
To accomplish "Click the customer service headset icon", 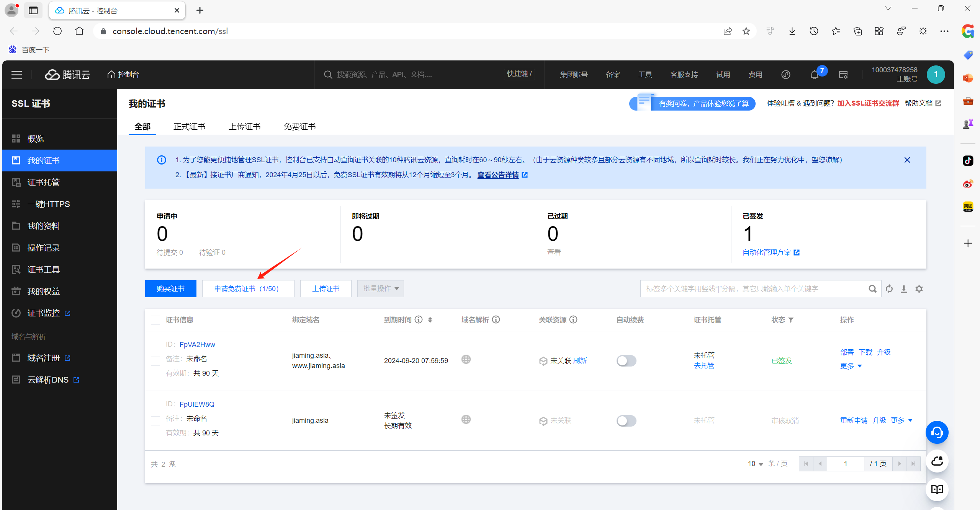I will point(937,433).
